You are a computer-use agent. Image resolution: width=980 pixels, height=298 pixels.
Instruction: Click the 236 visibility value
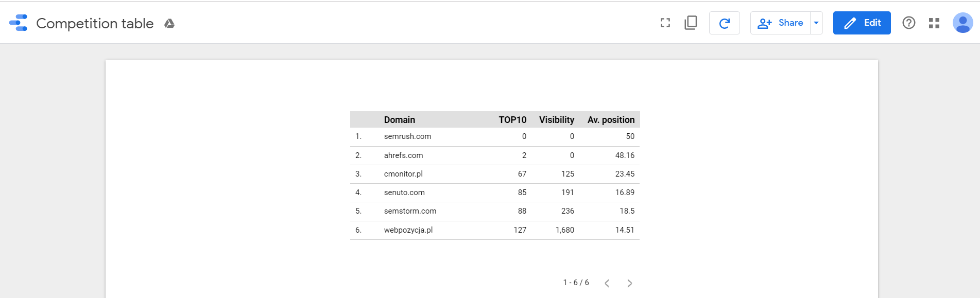568,211
